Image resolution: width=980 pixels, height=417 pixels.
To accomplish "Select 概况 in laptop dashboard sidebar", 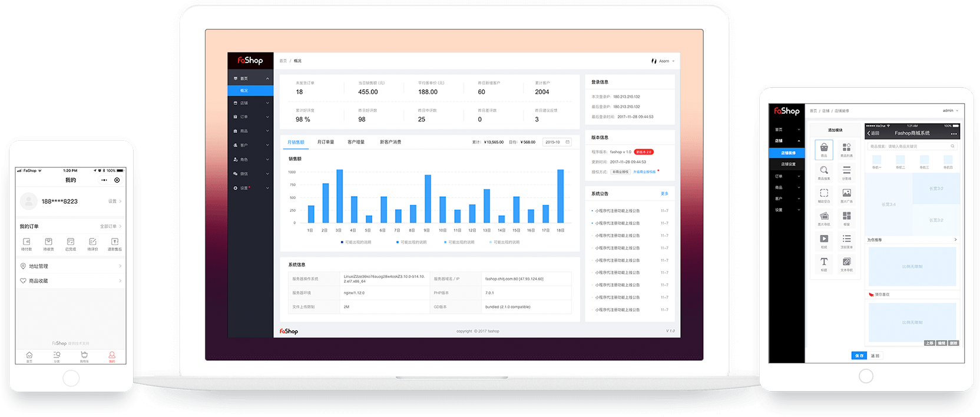I will [250, 91].
